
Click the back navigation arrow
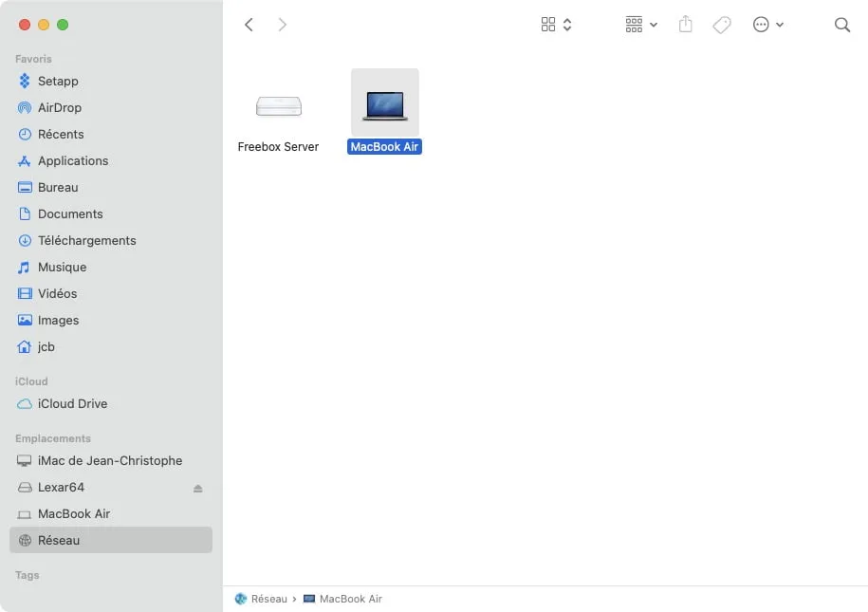point(249,25)
